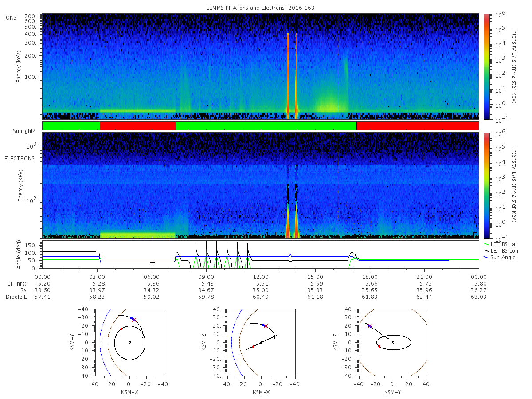Click the KSM-Y vs KSM-Z orbit plot
Viewport: 532px width, 399px height.
click(x=393, y=342)
